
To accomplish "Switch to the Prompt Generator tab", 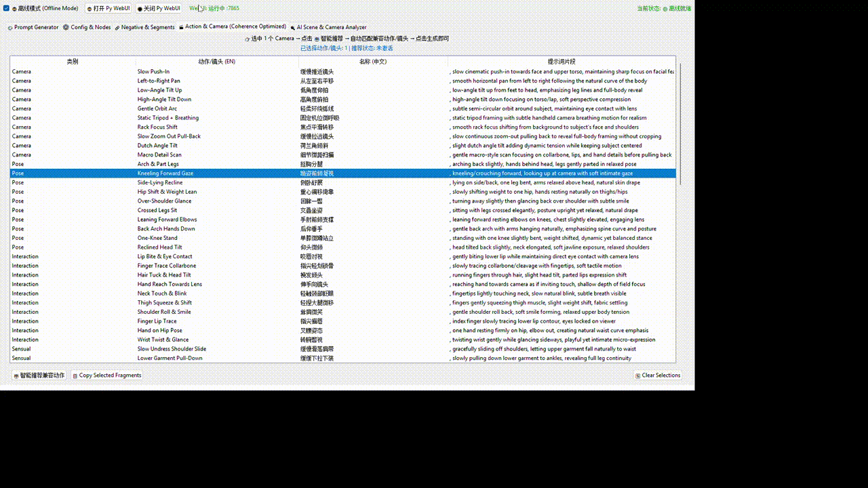I will [33, 28].
